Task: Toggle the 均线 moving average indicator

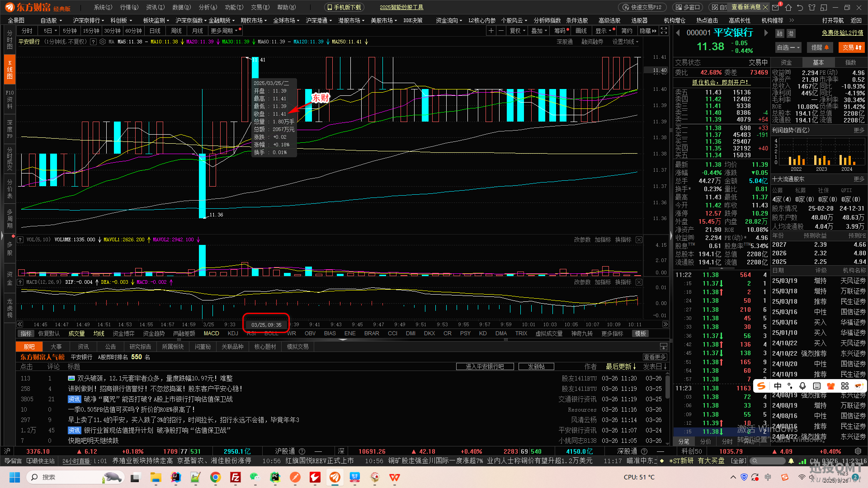Action: point(99,333)
